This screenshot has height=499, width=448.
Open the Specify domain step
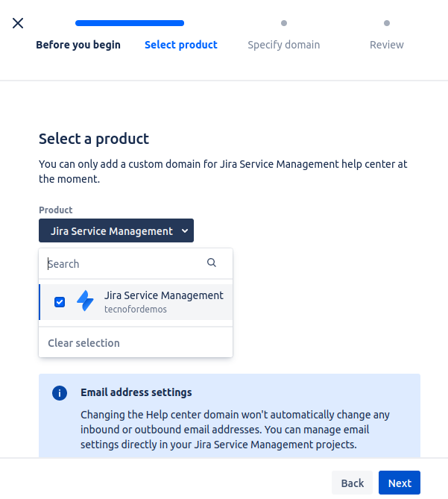tap(283, 45)
